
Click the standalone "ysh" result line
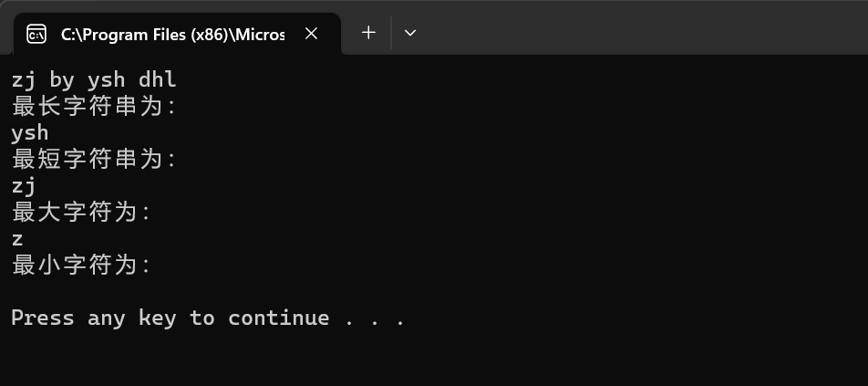tap(30, 133)
